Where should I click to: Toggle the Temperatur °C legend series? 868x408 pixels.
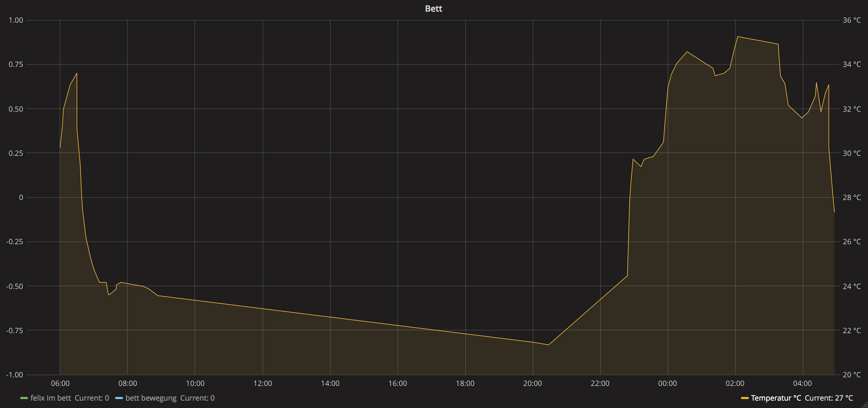pos(775,398)
